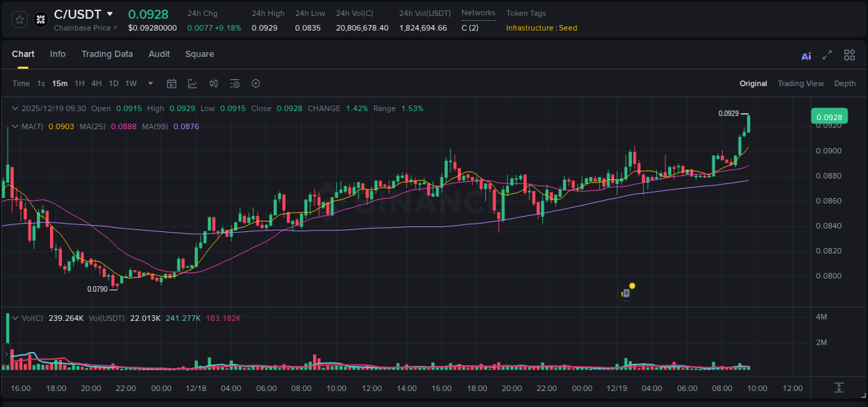Collapse the Vol(C) volume panel
Image resolution: width=868 pixels, height=407 pixels.
15,317
